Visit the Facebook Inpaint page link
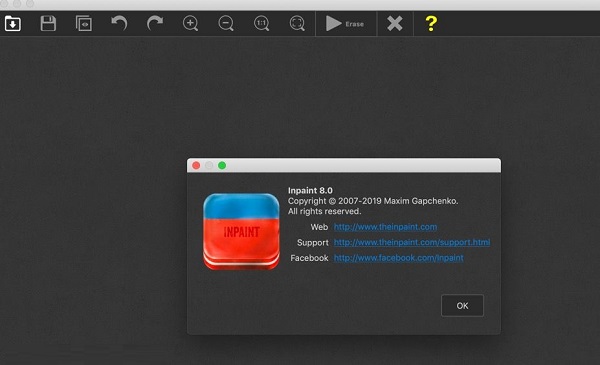This screenshot has height=365, width=600. click(x=398, y=258)
